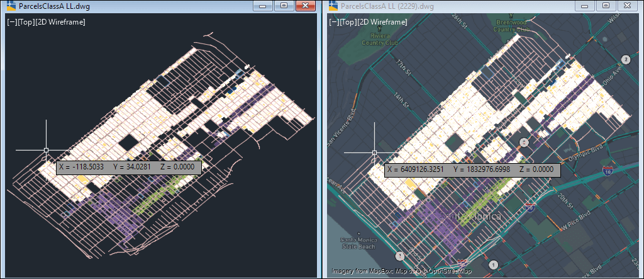Open the [-] viewport controls in right window
The height and width of the screenshot is (279, 644).
(333, 22)
